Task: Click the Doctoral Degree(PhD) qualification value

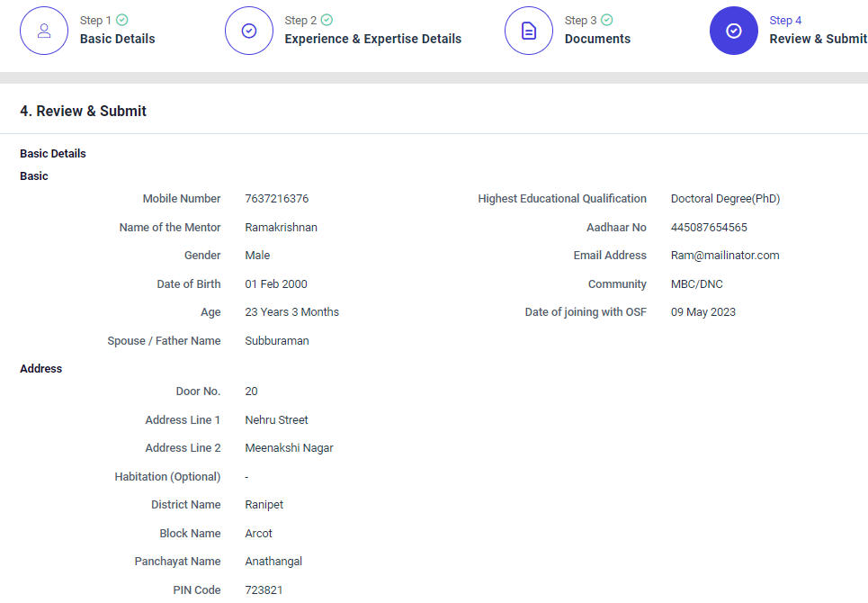Action: coord(725,199)
